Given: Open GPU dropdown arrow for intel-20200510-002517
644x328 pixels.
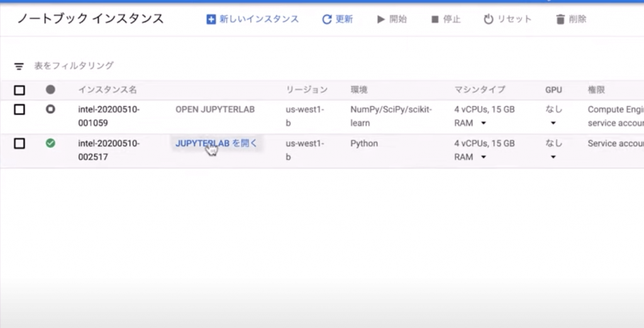Looking at the screenshot, I should [553, 157].
